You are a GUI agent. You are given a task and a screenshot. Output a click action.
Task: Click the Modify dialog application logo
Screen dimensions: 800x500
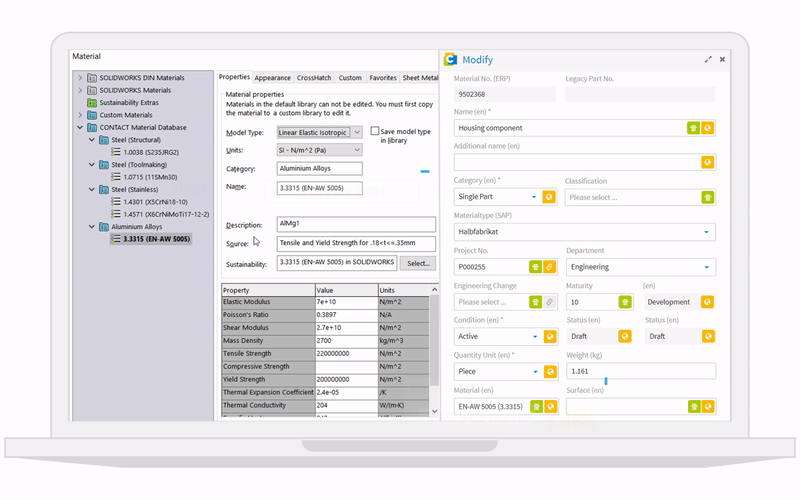451,60
